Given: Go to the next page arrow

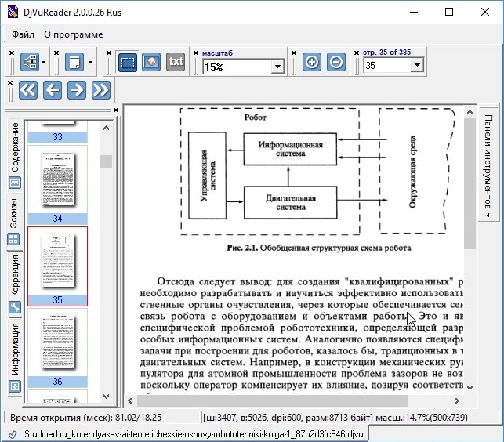Looking at the screenshot, I should 77,89.
